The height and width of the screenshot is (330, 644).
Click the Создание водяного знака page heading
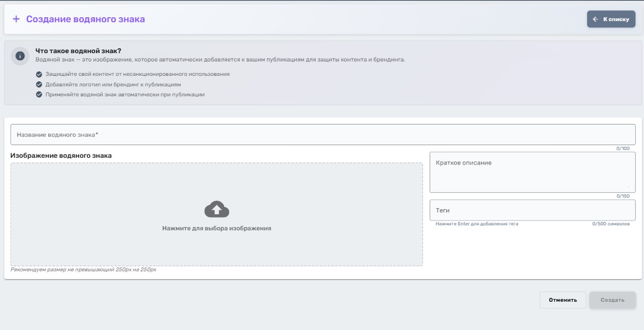[85, 18]
